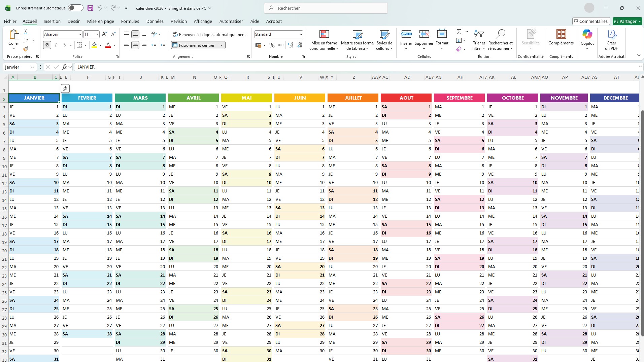Viewport: 644px width, 362px height.
Task: Click the Format Painter brush icon
Action: pos(26,49)
